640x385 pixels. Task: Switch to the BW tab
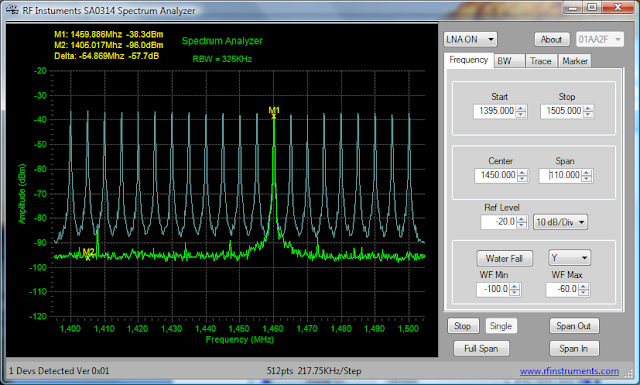(509, 61)
